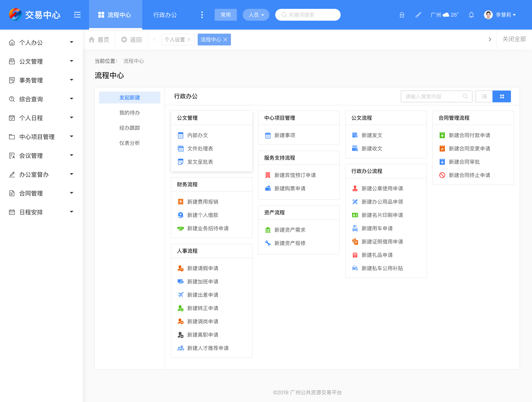Click the notification bell icon
This screenshot has width=532, height=402.
471,15
